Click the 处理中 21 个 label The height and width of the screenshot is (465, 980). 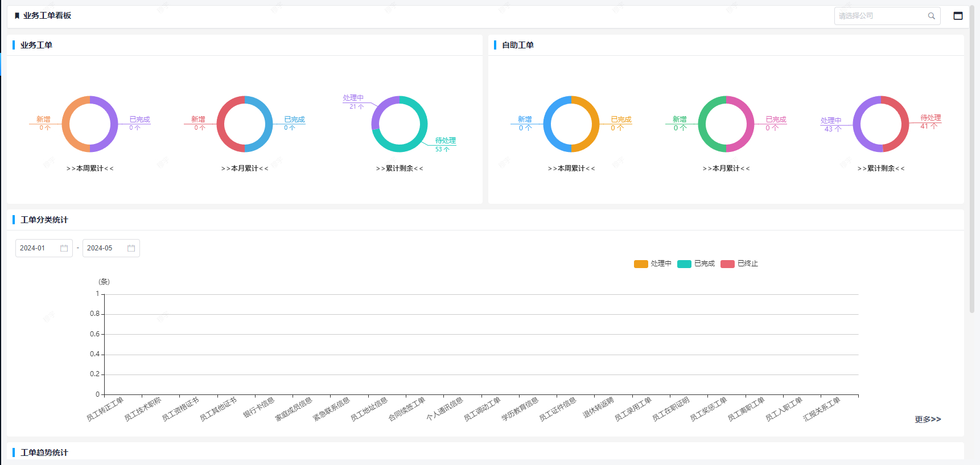[x=353, y=102]
